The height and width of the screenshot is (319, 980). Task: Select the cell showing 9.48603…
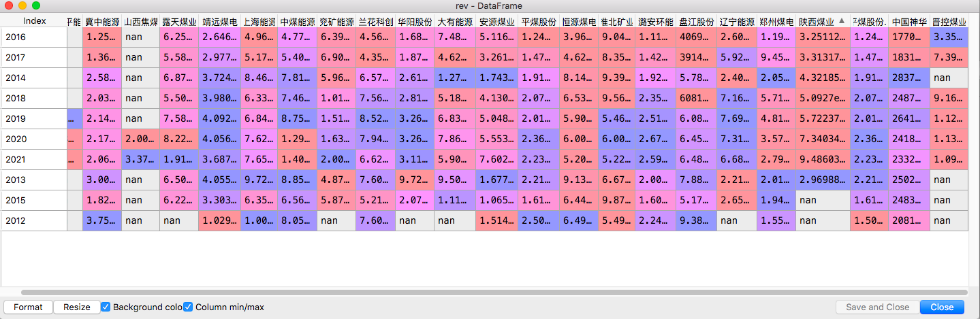point(823,159)
